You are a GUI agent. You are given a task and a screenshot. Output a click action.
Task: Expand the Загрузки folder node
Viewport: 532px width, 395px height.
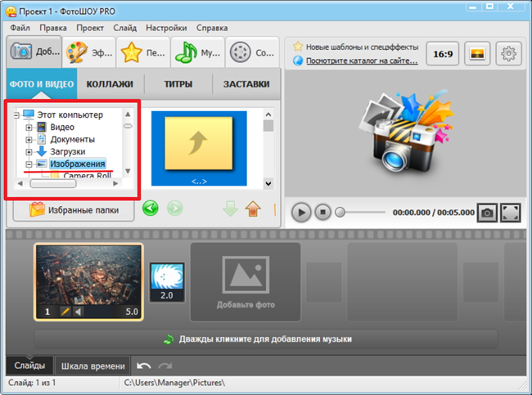pyautogui.click(x=29, y=152)
